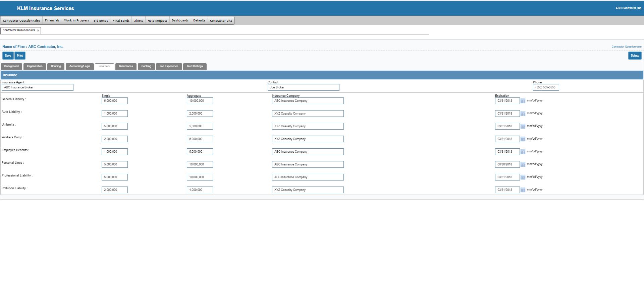
Task: Open calendar picker for Umbrella expiration
Action: [523, 126]
